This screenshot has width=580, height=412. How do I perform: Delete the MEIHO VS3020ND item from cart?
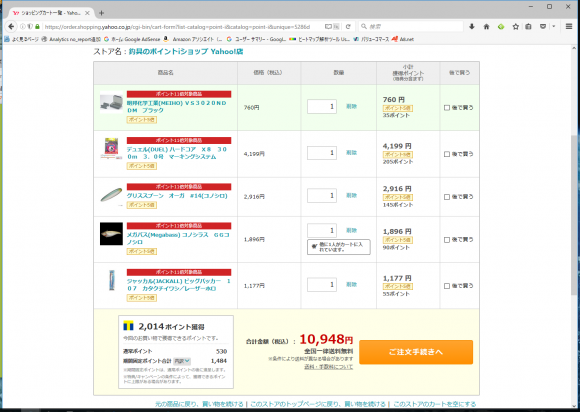coord(351,107)
